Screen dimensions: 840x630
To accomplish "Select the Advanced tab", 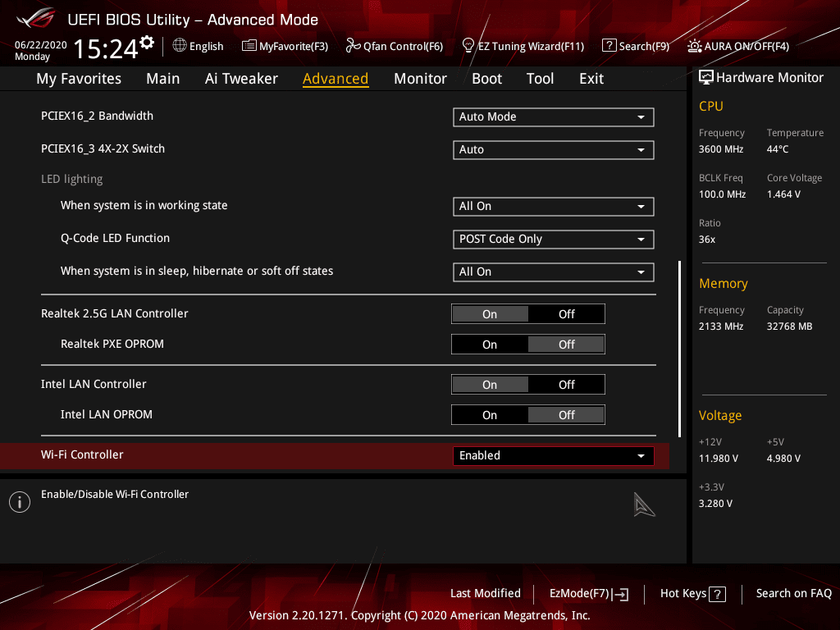I will (336, 79).
